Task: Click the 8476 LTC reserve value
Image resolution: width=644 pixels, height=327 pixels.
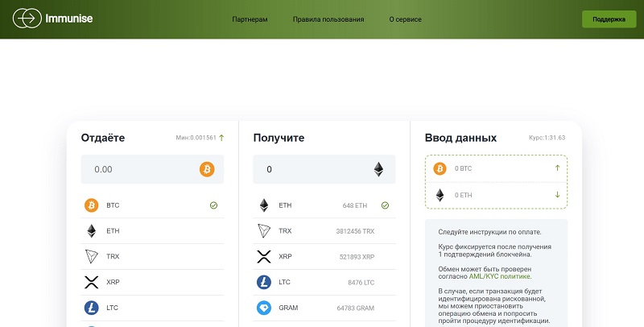Action: pos(361,283)
